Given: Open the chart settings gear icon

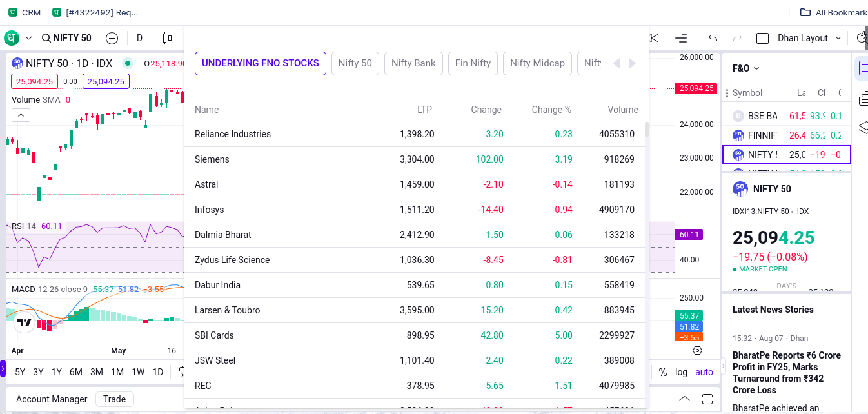Looking at the screenshot, I should pos(697,350).
